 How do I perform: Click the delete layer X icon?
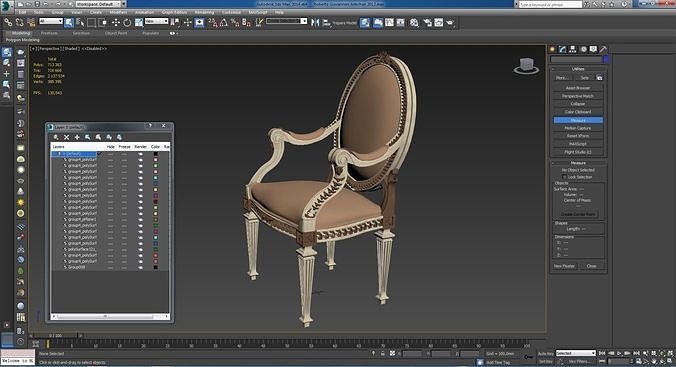click(67, 137)
